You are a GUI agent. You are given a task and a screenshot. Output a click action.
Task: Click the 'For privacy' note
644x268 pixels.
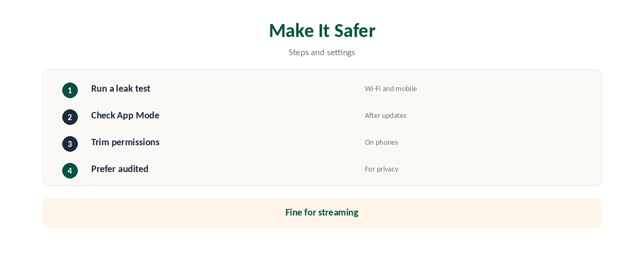(382, 169)
